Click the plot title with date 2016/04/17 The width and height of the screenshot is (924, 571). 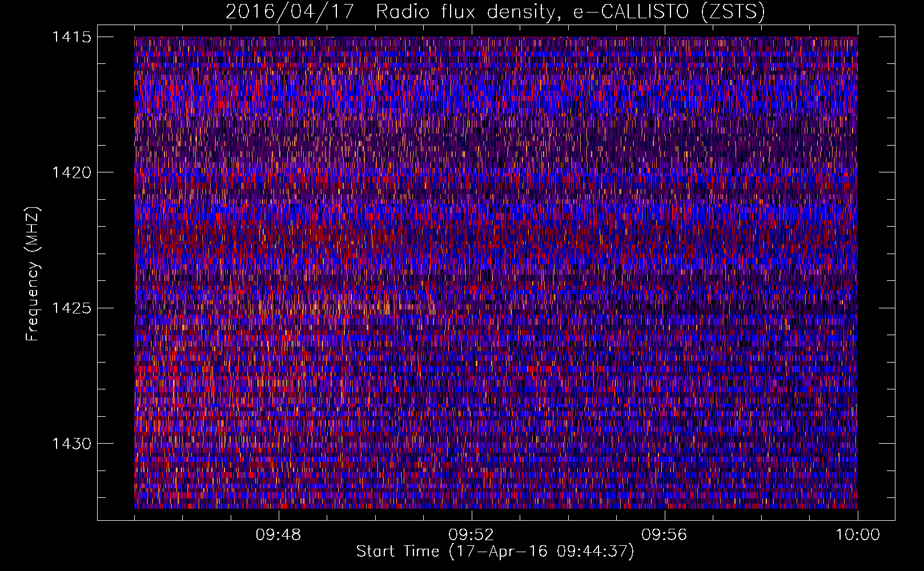tap(495, 12)
